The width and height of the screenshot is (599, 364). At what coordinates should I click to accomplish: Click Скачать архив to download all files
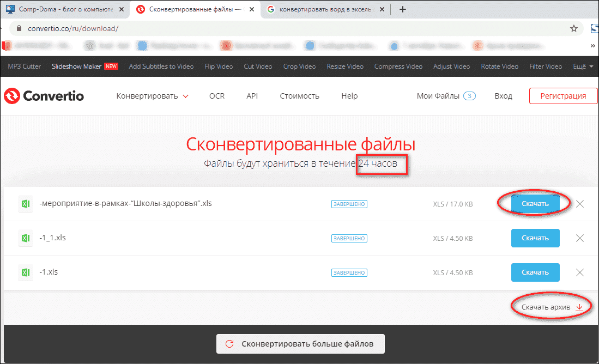[547, 306]
